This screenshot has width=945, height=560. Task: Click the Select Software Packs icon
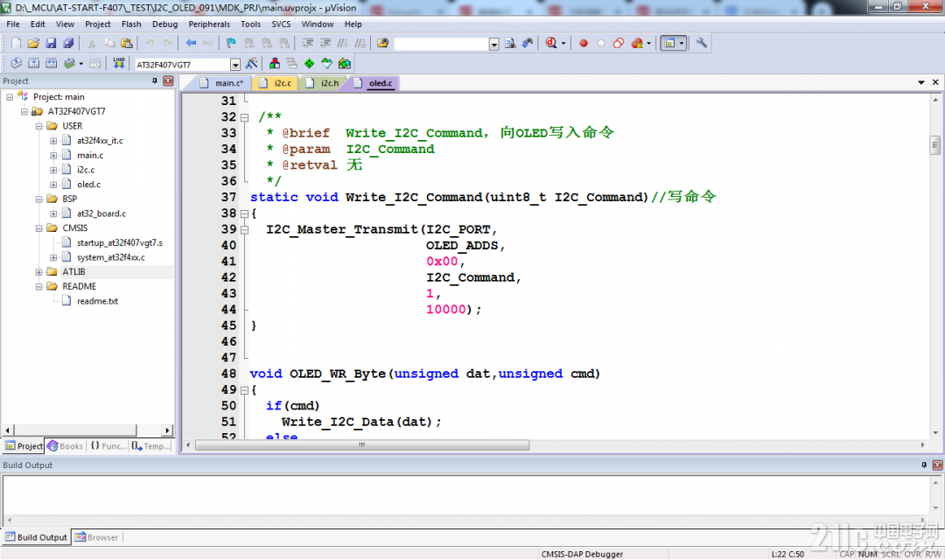(x=326, y=63)
